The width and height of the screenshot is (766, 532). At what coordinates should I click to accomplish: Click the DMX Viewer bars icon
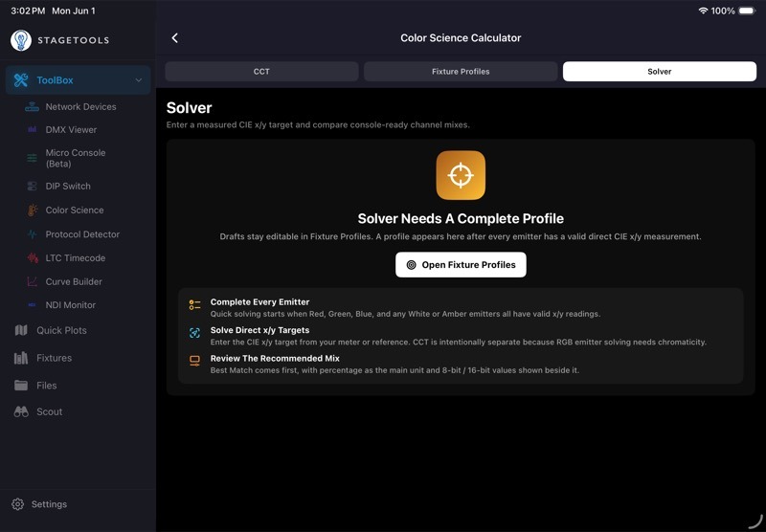32,130
